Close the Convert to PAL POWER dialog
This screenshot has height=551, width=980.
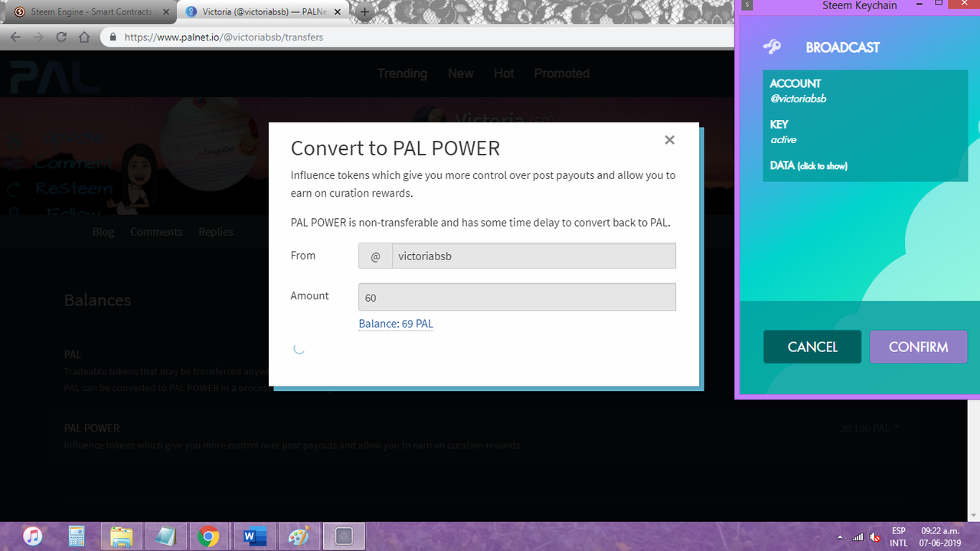tap(669, 140)
